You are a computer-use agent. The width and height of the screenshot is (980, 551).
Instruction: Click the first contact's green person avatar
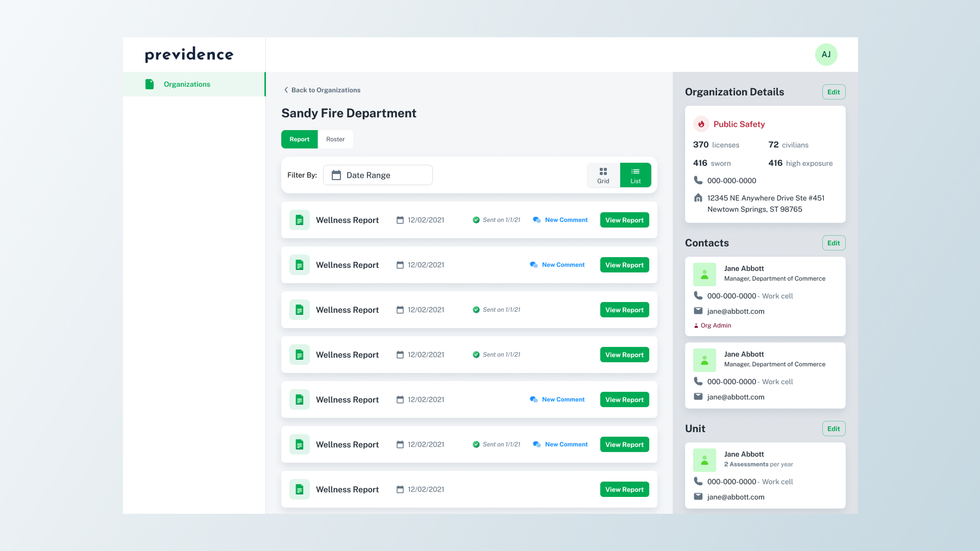point(704,274)
